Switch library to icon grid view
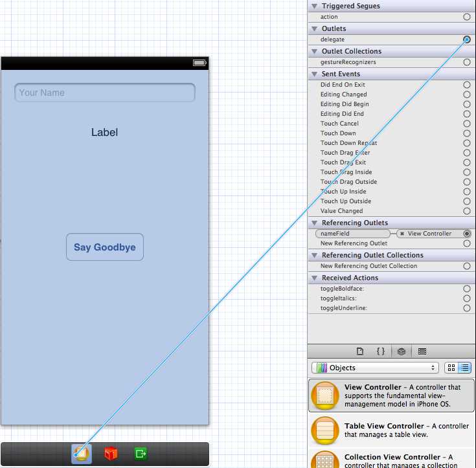This screenshot has width=476, height=468. pyautogui.click(x=451, y=368)
